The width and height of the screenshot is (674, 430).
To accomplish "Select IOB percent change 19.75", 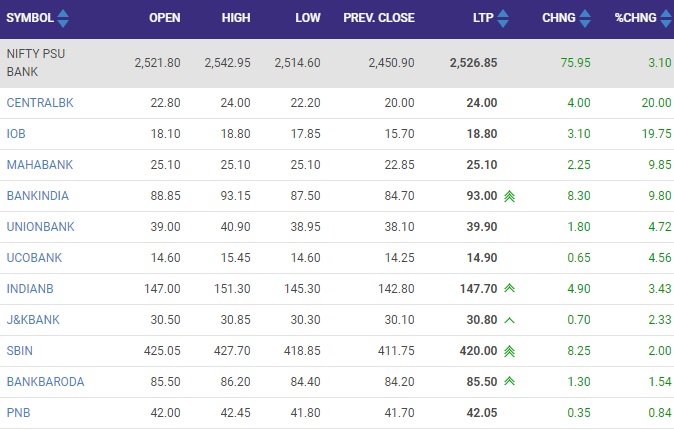I will pyautogui.click(x=656, y=134).
